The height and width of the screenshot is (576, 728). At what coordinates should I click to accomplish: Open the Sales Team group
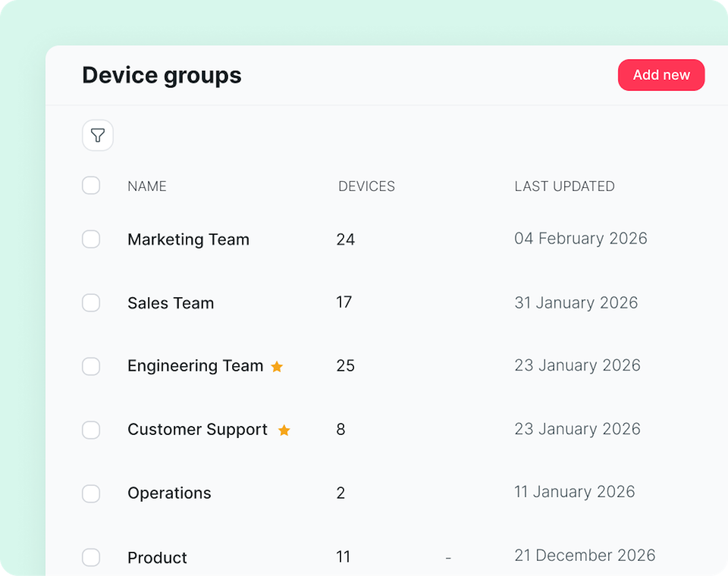(171, 303)
